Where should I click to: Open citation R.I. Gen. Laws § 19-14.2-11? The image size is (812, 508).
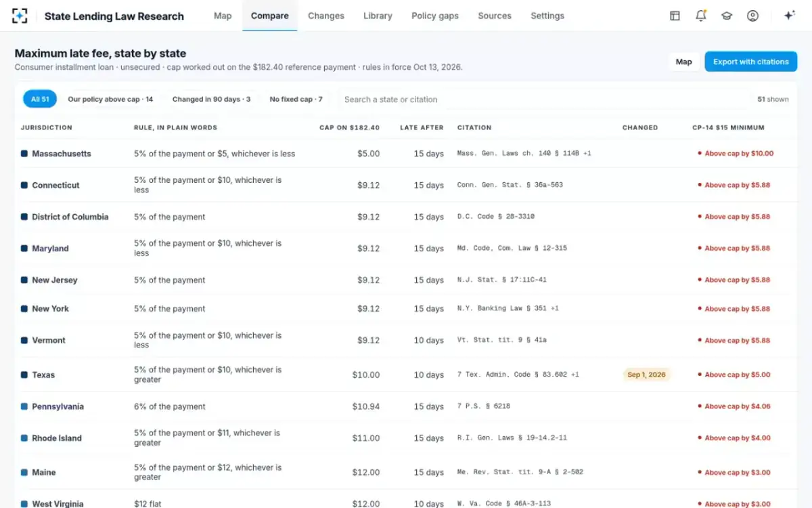pyautogui.click(x=512, y=438)
